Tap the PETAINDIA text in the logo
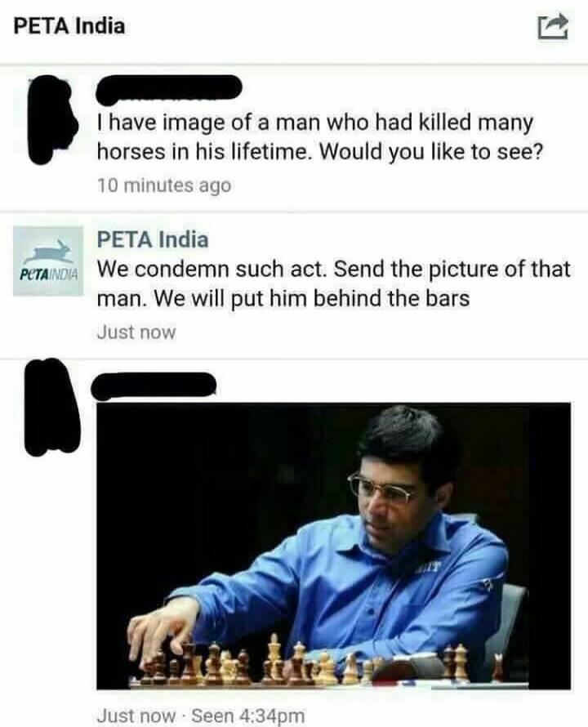 pyautogui.click(x=48, y=274)
